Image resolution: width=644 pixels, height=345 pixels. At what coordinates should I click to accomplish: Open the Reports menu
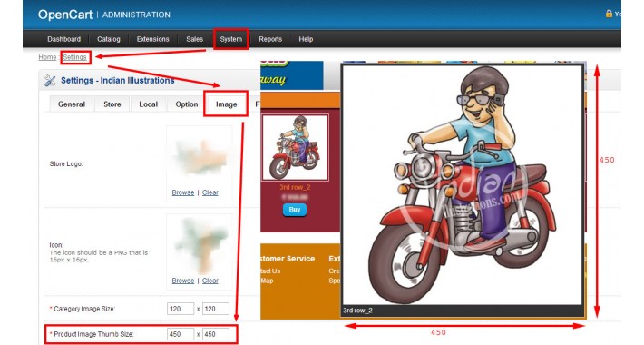click(x=270, y=39)
